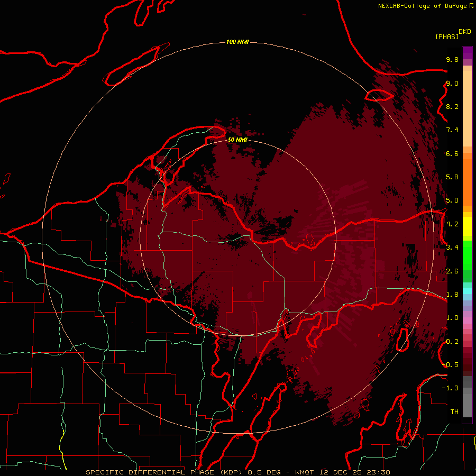476x476 pixels.
Task: Click the TH threshold label on the scale
Action: [454, 412]
